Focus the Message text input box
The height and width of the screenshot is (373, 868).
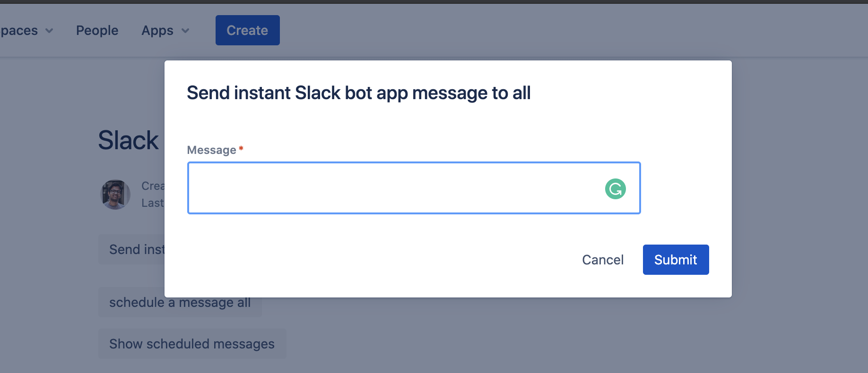[414, 188]
